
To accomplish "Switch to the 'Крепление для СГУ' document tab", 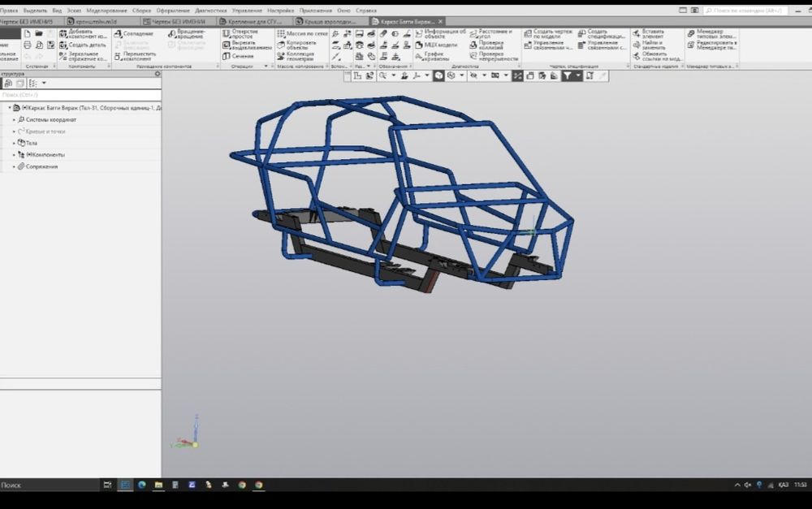I will click(252, 21).
